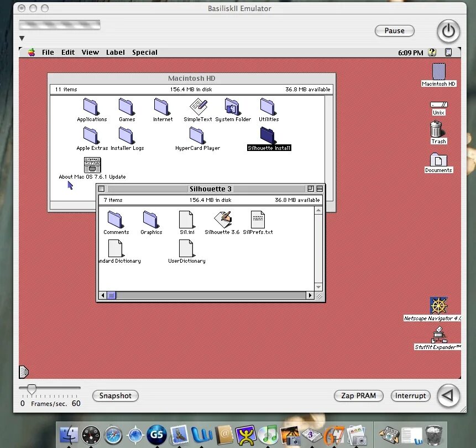Open the Special menu
The image size is (476, 448).
pos(145,52)
